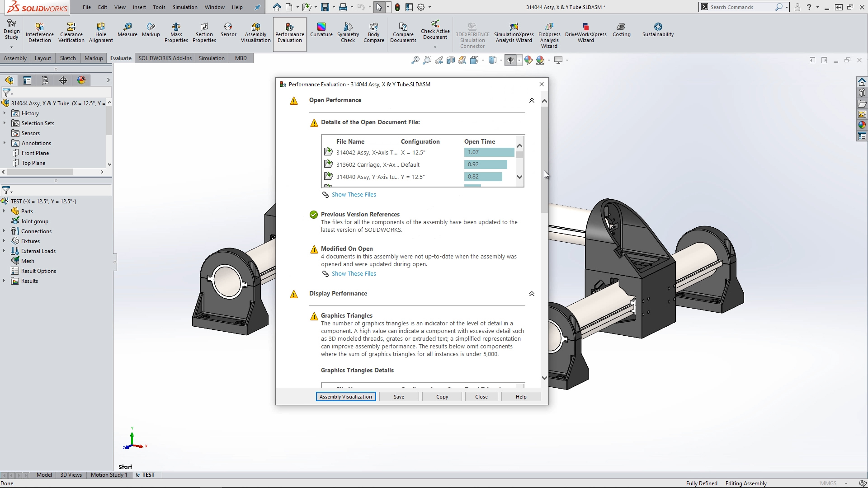
Task: Open Mass Properties
Action: tap(176, 33)
